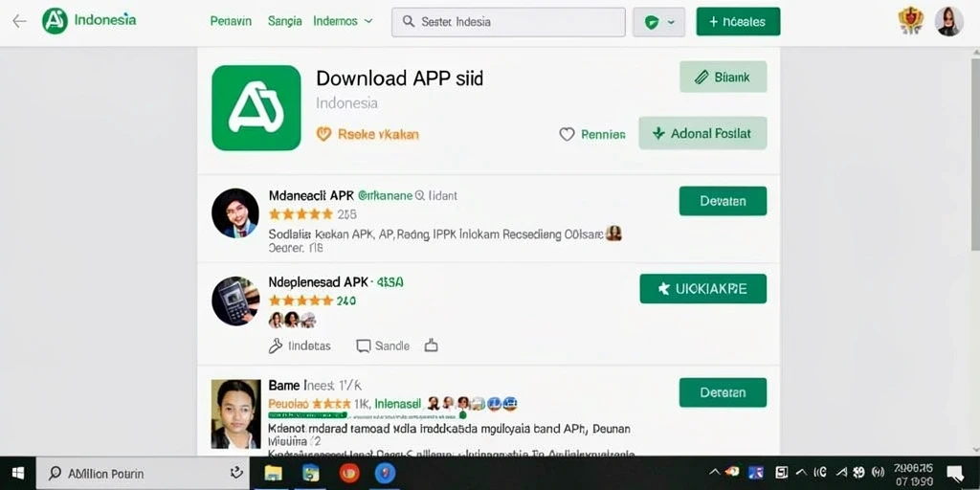This screenshot has height=490, width=980.
Task: Click the Adonal Fosilat download button
Action: click(x=702, y=133)
